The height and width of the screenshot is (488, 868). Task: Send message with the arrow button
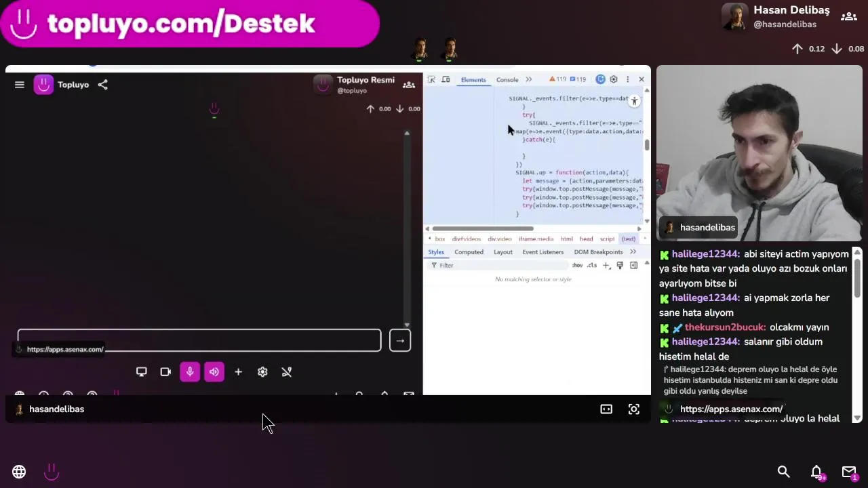coord(400,341)
